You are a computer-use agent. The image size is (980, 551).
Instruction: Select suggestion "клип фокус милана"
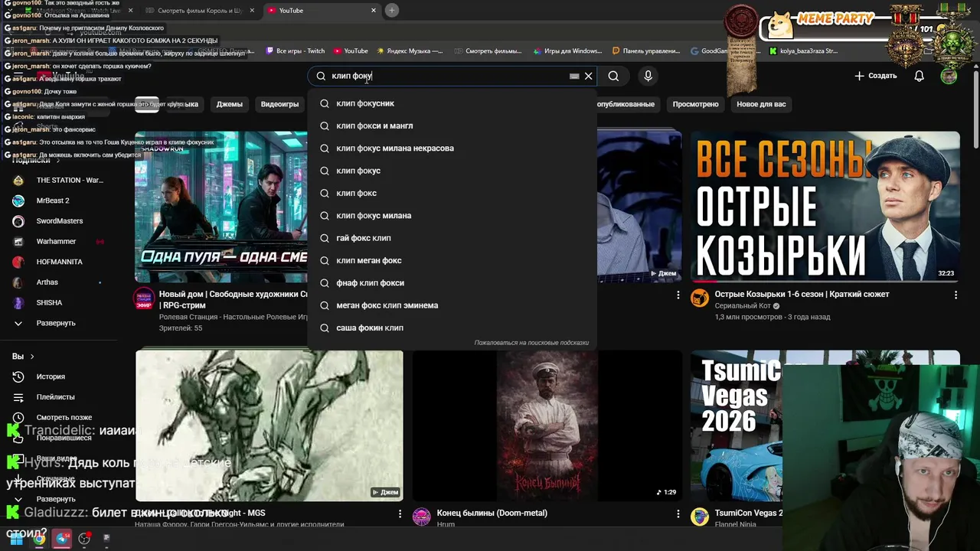tap(452, 216)
